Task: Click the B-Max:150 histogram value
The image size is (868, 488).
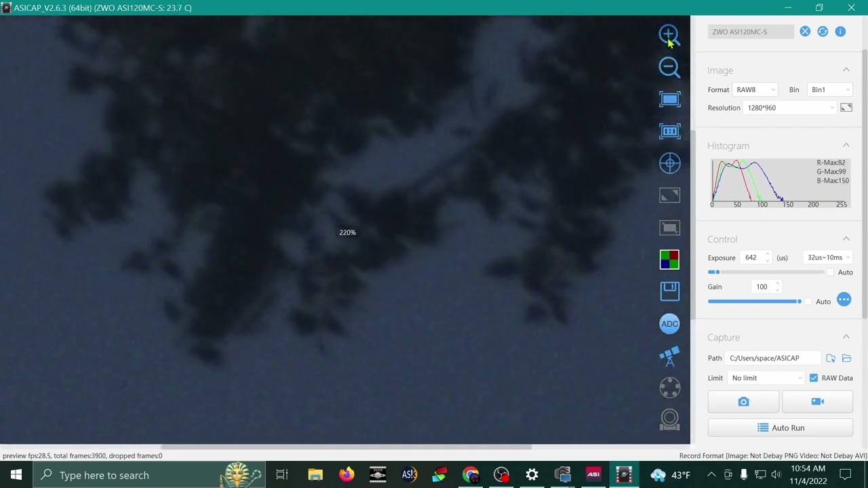Action: (x=833, y=180)
